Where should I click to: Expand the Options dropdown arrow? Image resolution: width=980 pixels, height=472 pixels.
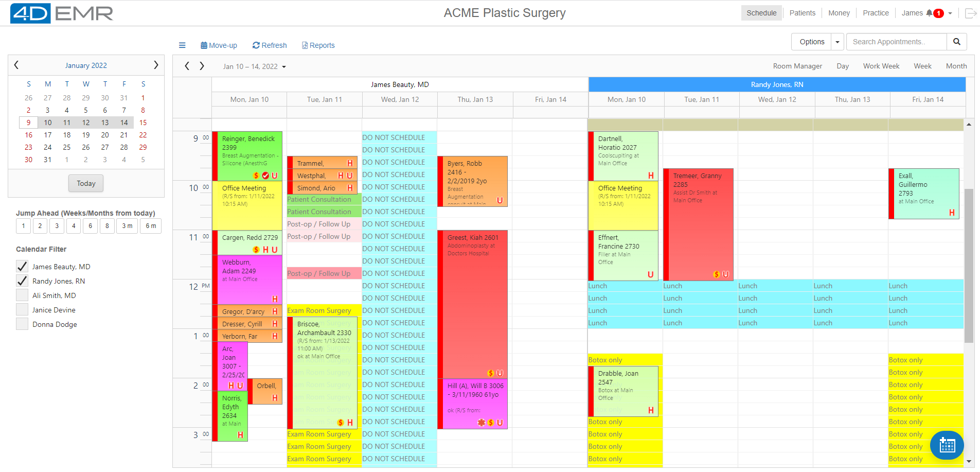(x=837, y=42)
